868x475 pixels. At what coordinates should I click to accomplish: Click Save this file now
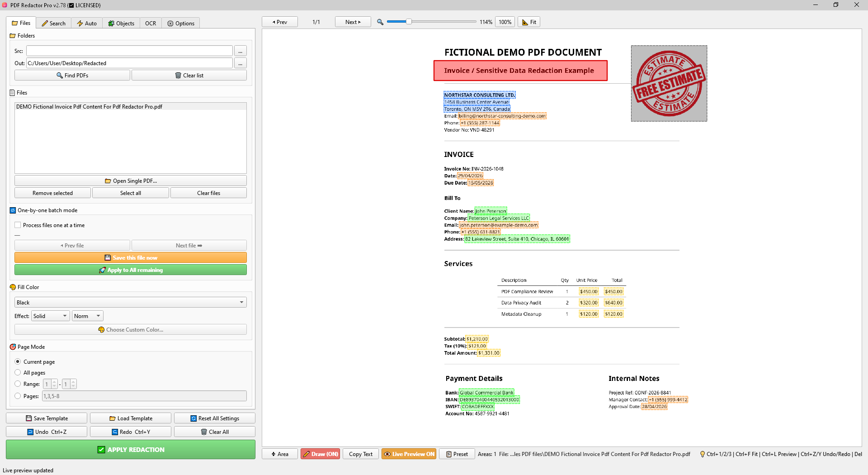[x=131, y=257]
